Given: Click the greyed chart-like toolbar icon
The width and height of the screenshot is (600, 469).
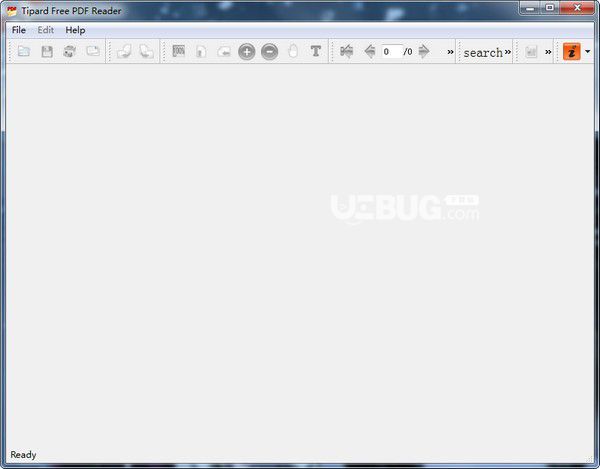Looking at the screenshot, I should click(x=531, y=52).
